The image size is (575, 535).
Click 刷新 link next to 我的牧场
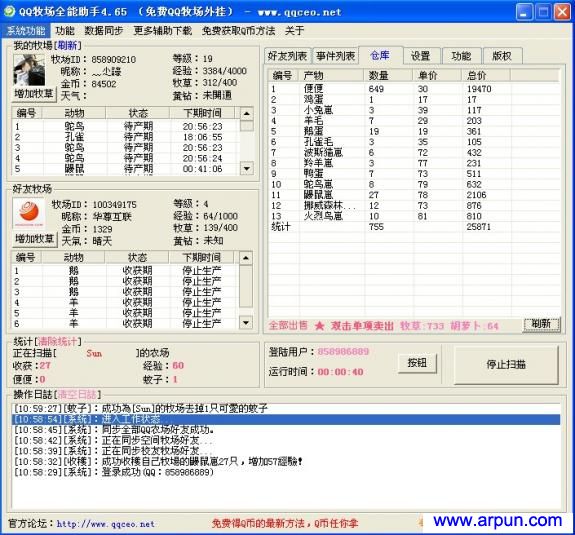pos(67,45)
